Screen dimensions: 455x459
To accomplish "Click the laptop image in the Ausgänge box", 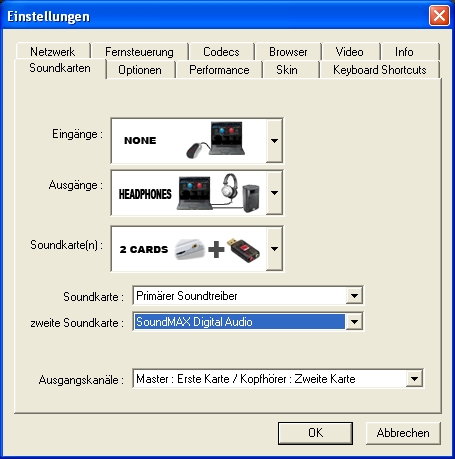I will (x=194, y=193).
